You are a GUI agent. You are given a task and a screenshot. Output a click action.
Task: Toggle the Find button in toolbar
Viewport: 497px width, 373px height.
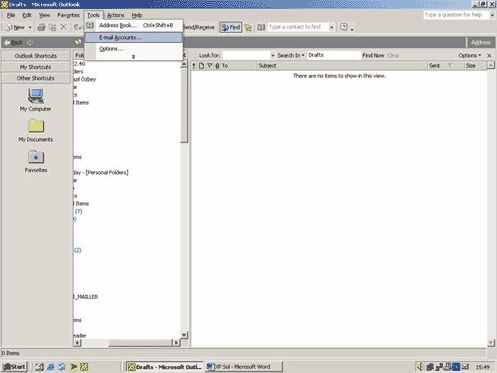[x=231, y=27]
